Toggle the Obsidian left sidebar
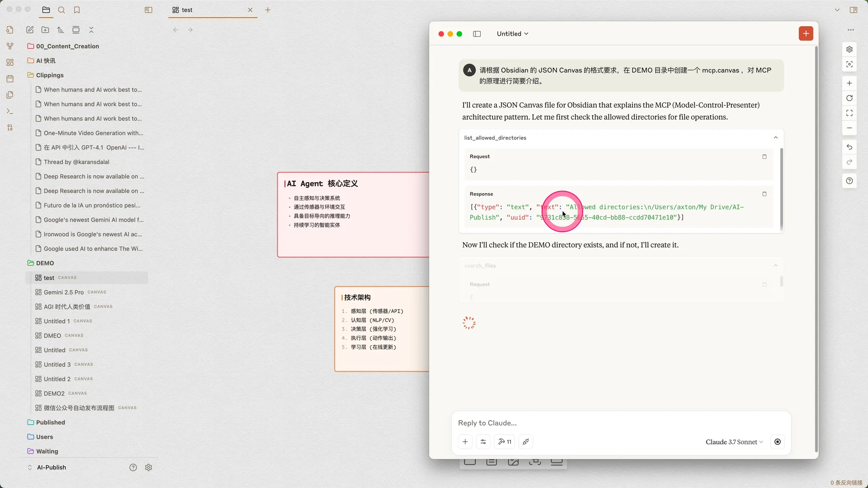This screenshot has width=868, height=488. 148,10
